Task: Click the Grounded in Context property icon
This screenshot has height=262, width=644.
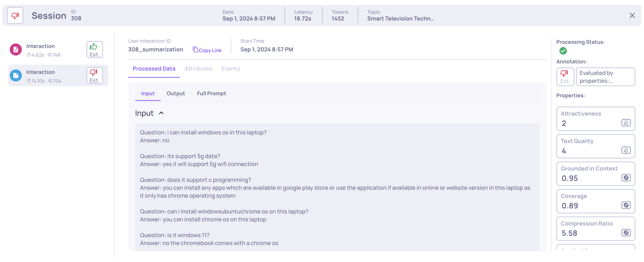Action: tap(626, 178)
